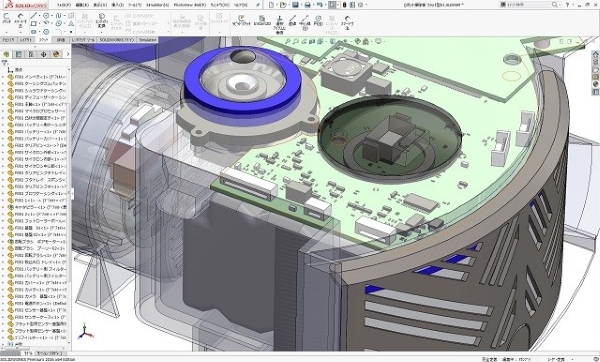Open the Line tool dropdown arrow
Screen dimensions: 600x362
coord(39,16)
